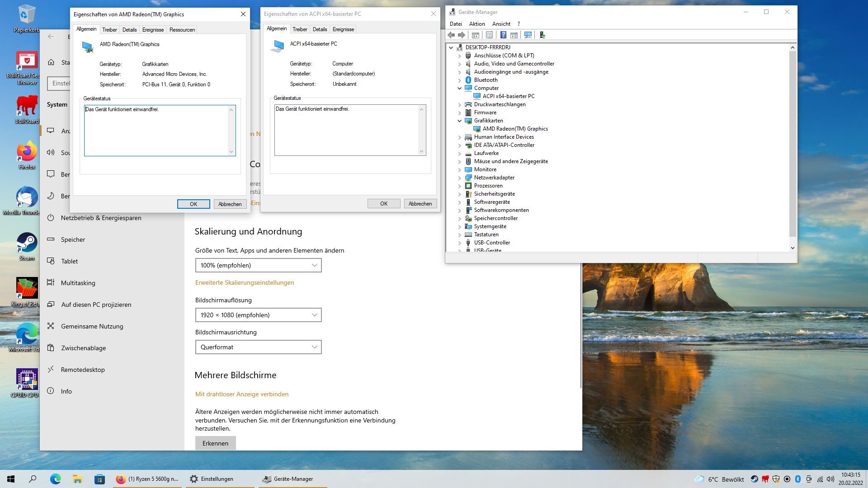The image size is (868, 488).
Task: Click the Help icon in the Geräte-Manager toolbar
Action: point(503,35)
